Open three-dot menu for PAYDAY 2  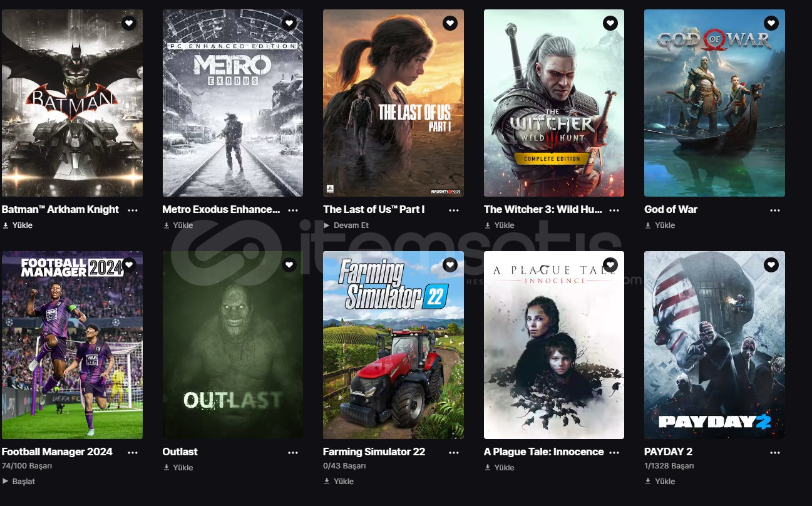coord(775,452)
